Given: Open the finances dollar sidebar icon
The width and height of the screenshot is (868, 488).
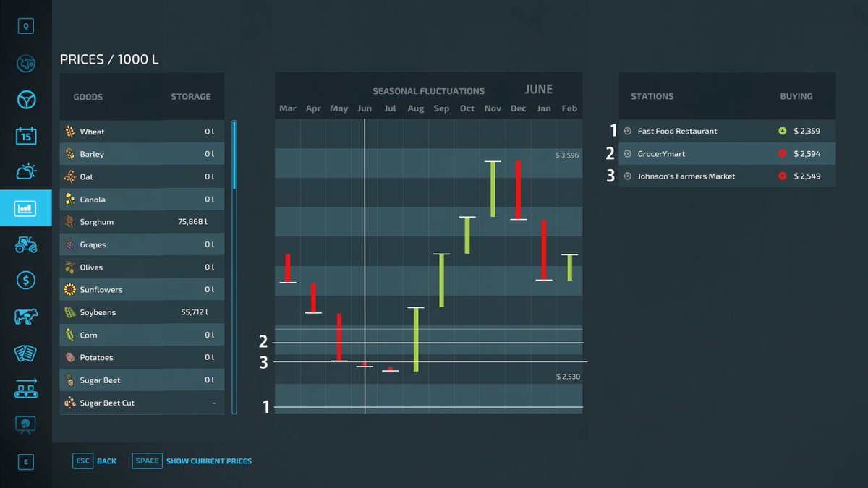Looking at the screenshot, I should pyautogui.click(x=26, y=281).
